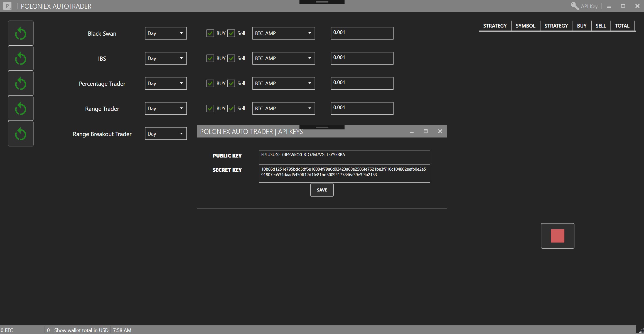Click the first STRATEGY column header

coord(495,26)
